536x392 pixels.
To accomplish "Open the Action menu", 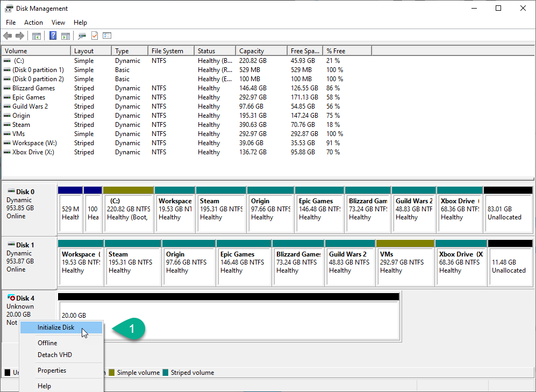I will 33,23.
